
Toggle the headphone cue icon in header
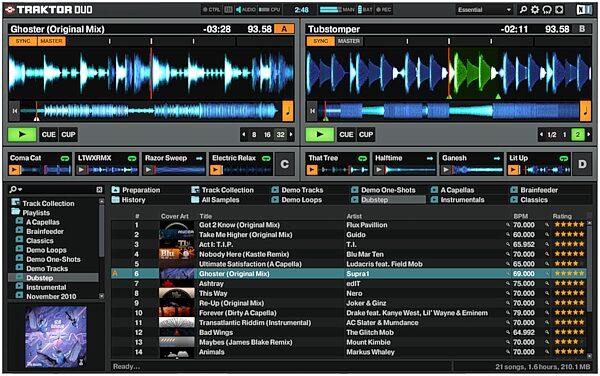coord(547,10)
